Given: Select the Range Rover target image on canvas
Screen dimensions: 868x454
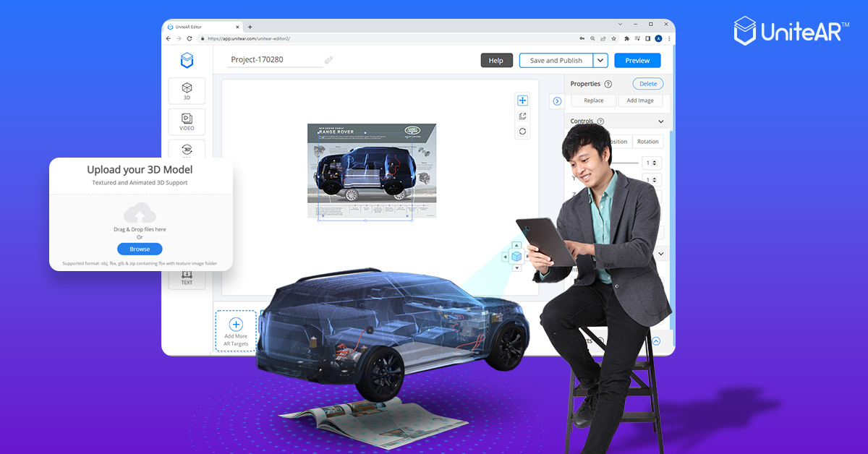Looking at the screenshot, I should pyautogui.click(x=372, y=171).
